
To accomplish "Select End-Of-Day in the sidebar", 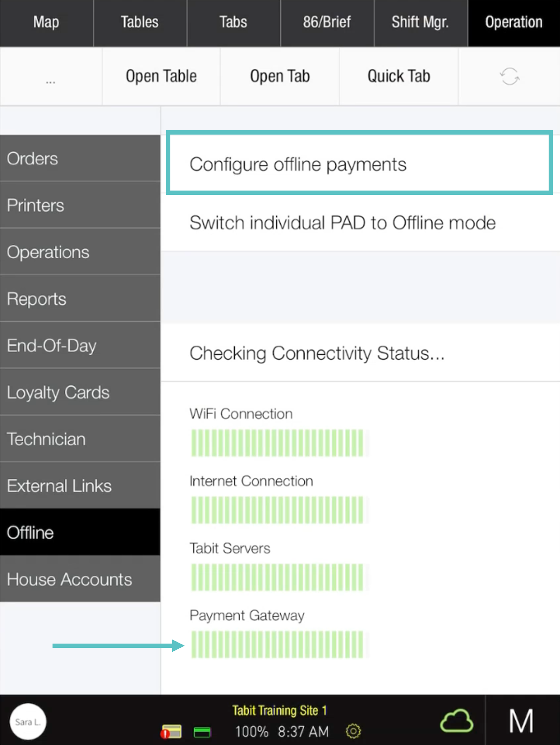I will pos(80,345).
